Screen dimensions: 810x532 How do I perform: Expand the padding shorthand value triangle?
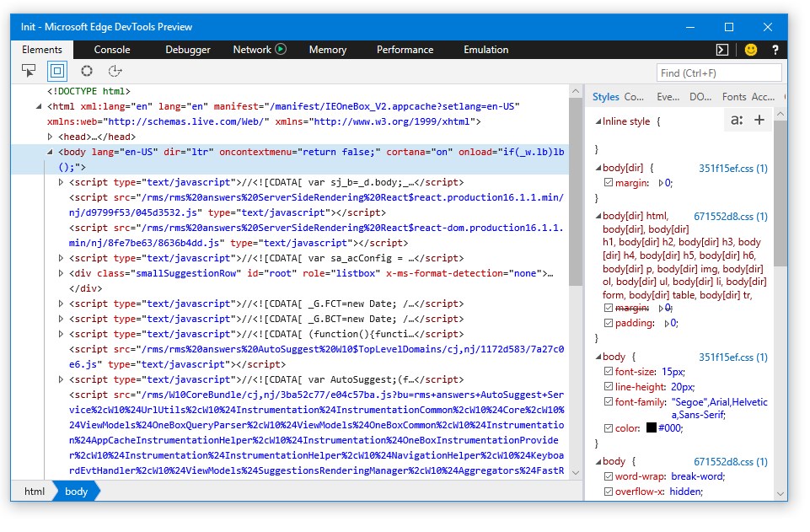pyautogui.click(x=667, y=324)
